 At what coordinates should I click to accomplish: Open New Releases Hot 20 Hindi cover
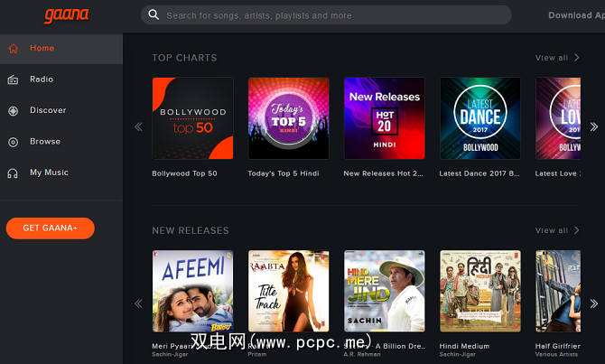(x=385, y=118)
